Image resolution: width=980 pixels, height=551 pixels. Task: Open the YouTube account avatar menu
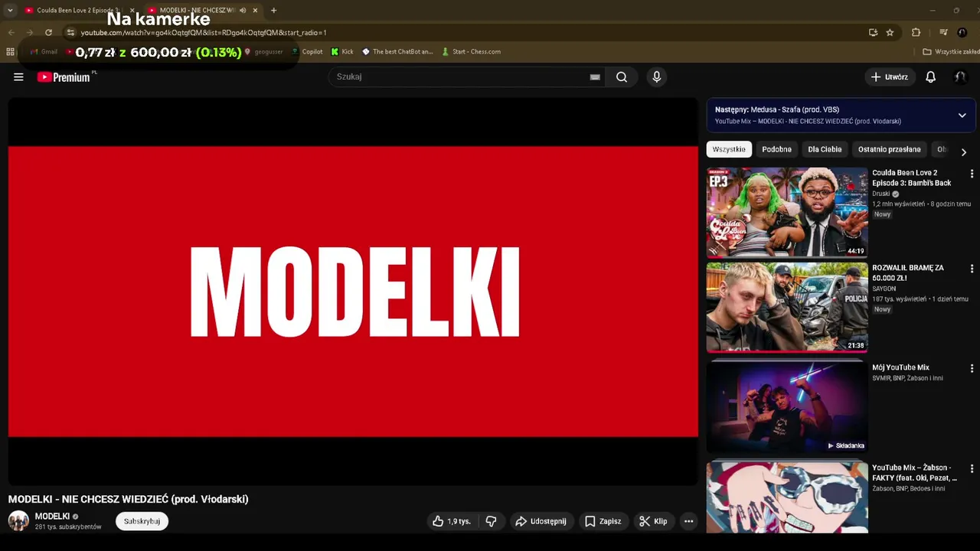[x=959, y=77]
